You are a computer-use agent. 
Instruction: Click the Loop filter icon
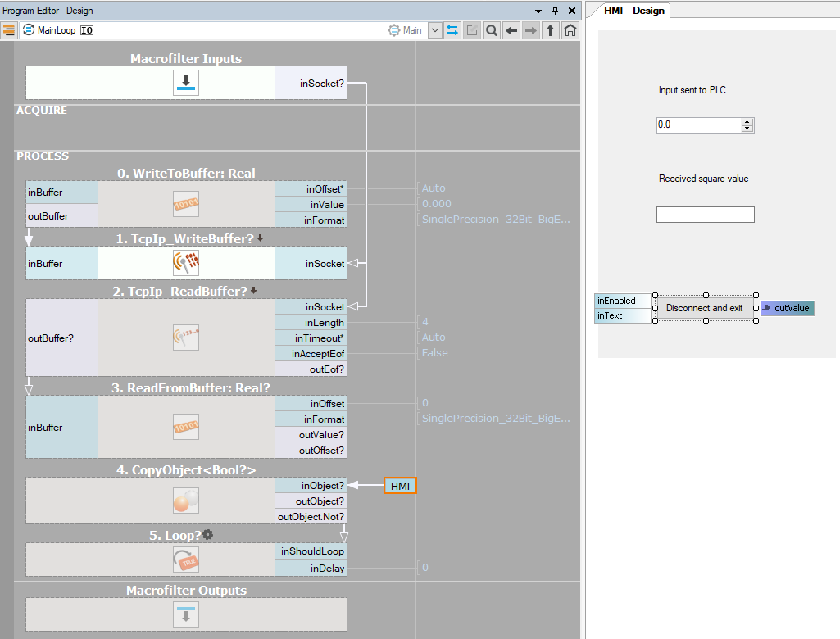click(186, 560)
